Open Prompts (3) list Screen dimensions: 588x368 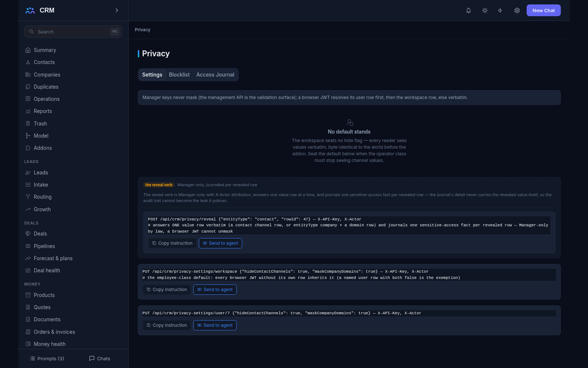click(x=47, y=358)
